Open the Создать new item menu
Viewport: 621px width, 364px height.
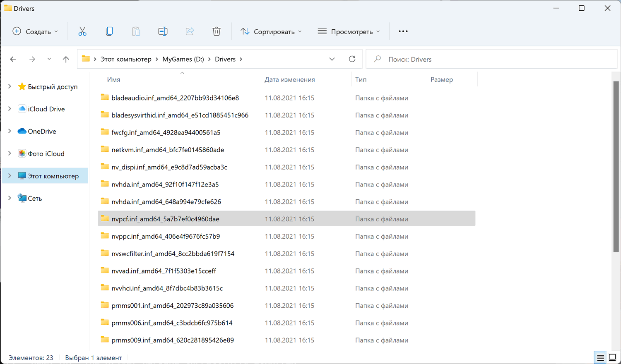point(36,31)
